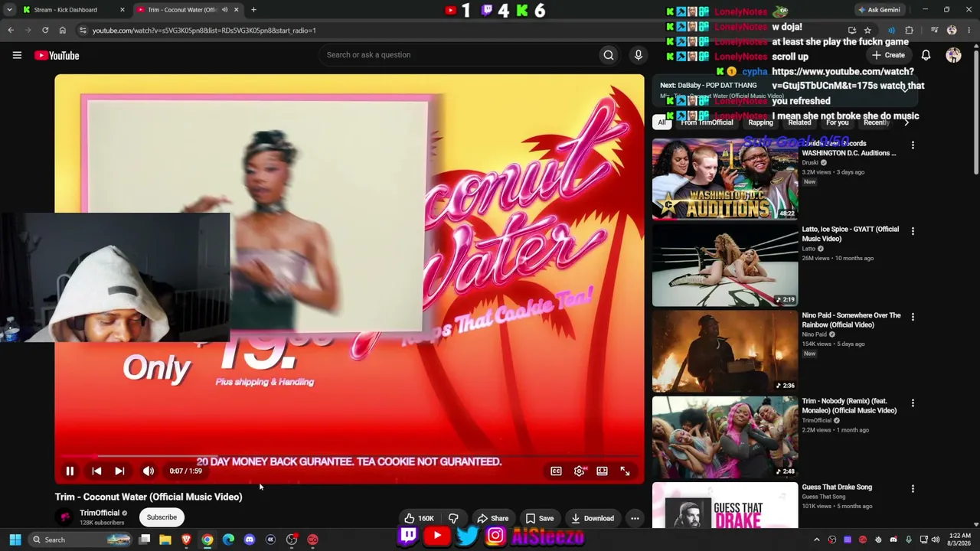Select the All filter chip
This screenshot has height=551, width=980.
[x=661, y=122]
